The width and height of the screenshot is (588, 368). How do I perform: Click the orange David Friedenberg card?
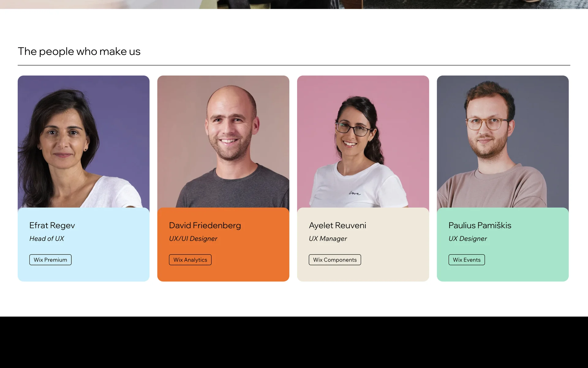click(x=223, y=244)
